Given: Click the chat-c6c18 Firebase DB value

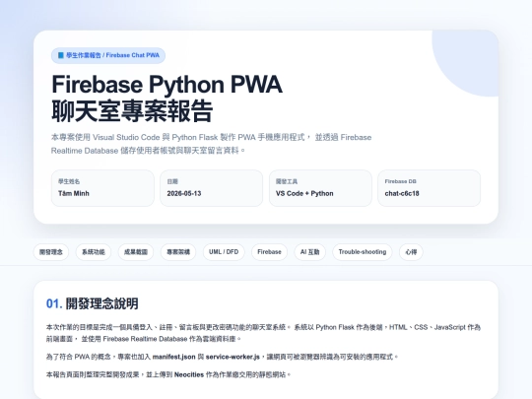Looking at the screenshot, I should point(402,193).
